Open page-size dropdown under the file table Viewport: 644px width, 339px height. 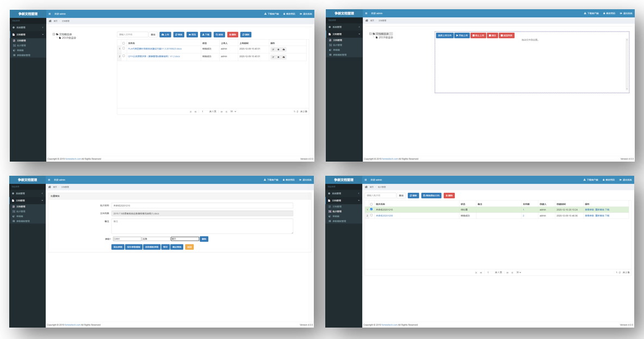coord(233,111)
